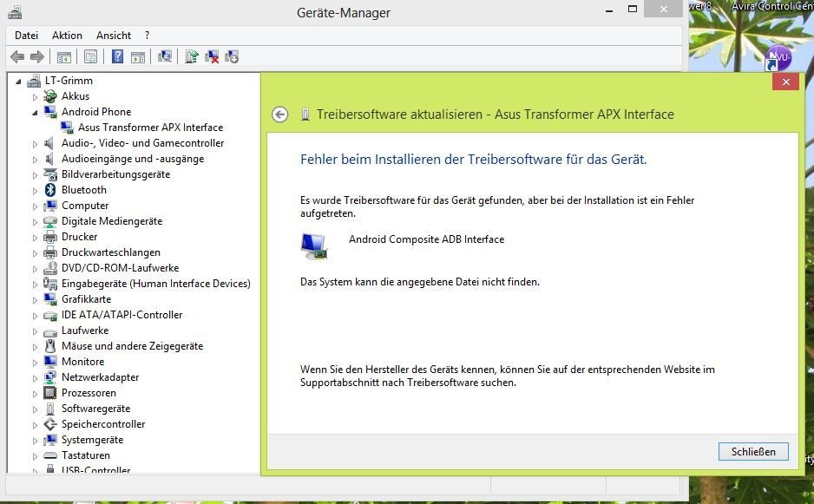Click the properties sheet toolbar icon
This screenshot has width=814, height=504.
tap(91, 56)
